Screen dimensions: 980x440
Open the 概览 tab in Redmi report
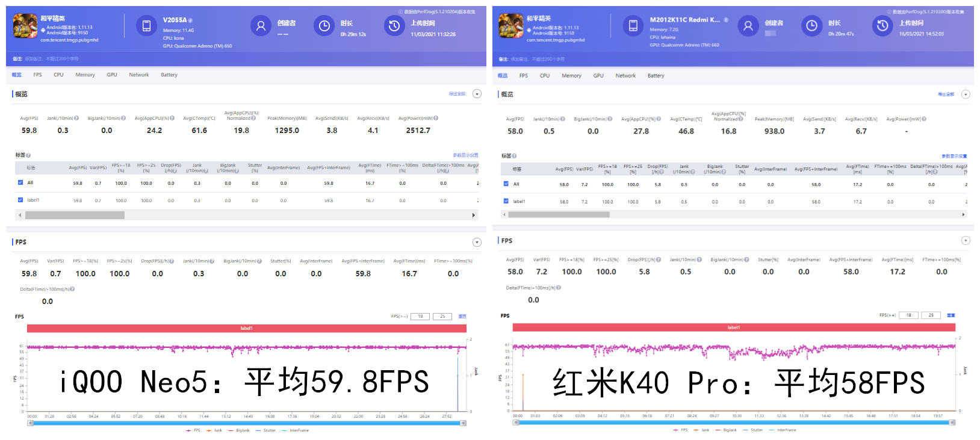click(503, 76)
